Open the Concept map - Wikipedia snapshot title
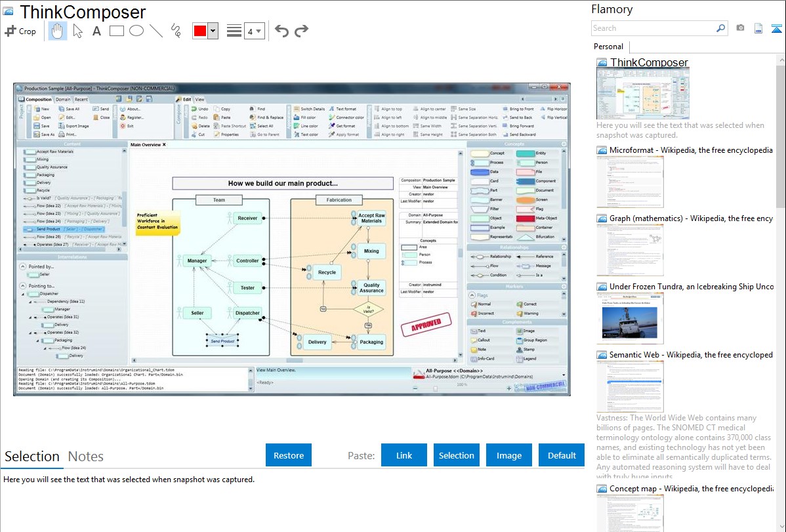Image resolution: width=786 pixels, height=532 pixels. 692,488
